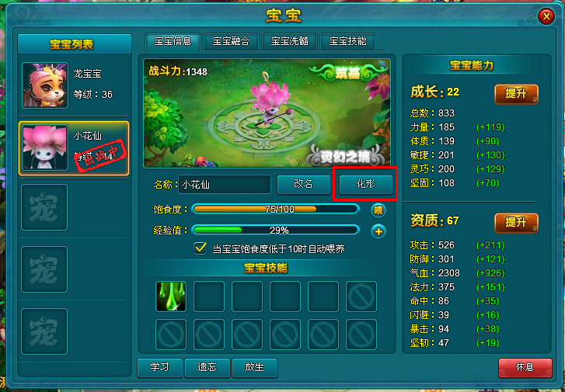Open the 宝宝洗髓 tab
The width and height of the screenshot is (565, 392).
tap(289, 41)
